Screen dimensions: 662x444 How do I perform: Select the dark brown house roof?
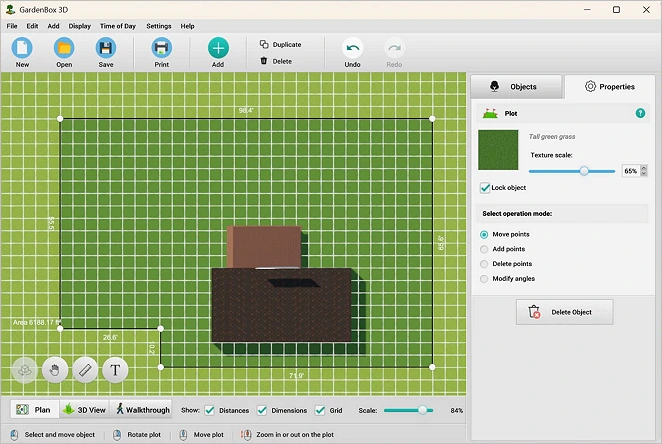[282, 305]
